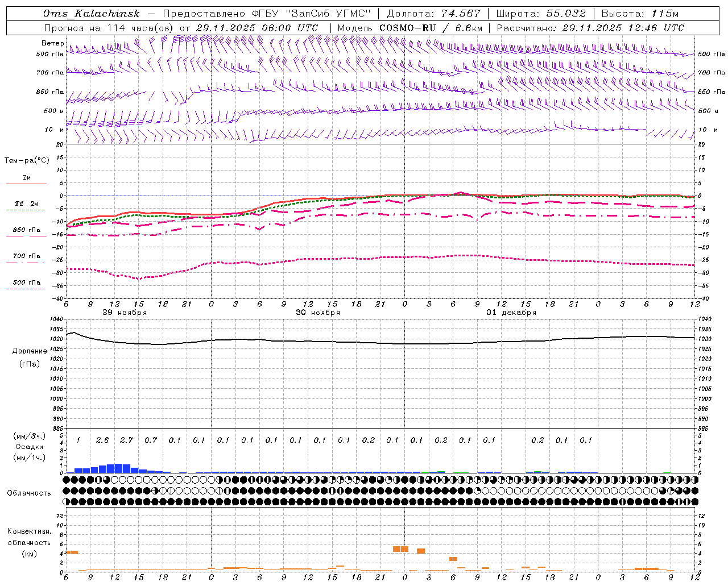Click the Ветер panel label

(x=52, y=43)
